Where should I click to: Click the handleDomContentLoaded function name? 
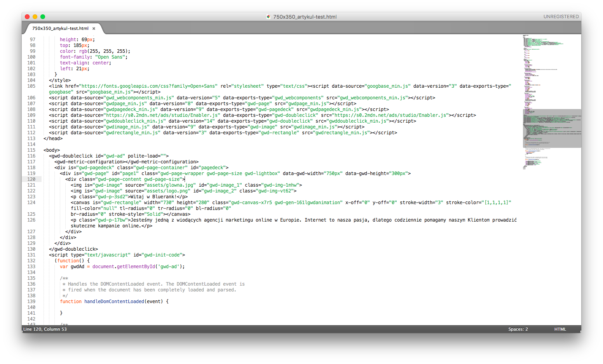[114, 302]
